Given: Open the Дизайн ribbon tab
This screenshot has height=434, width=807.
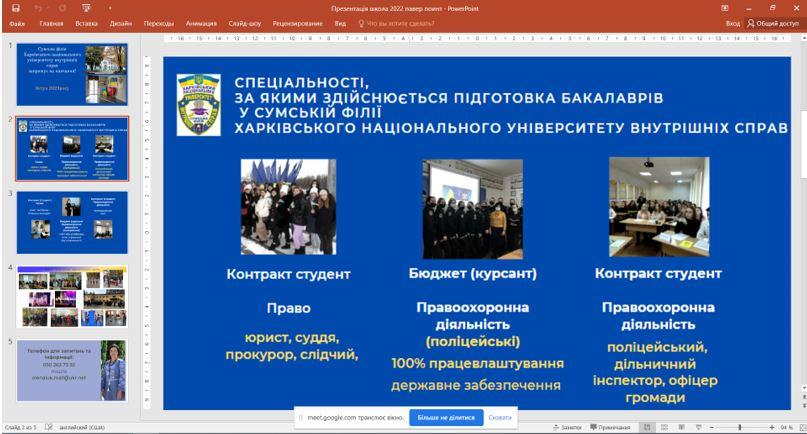Looking at the screenshot, I should (x=120, y=23).
